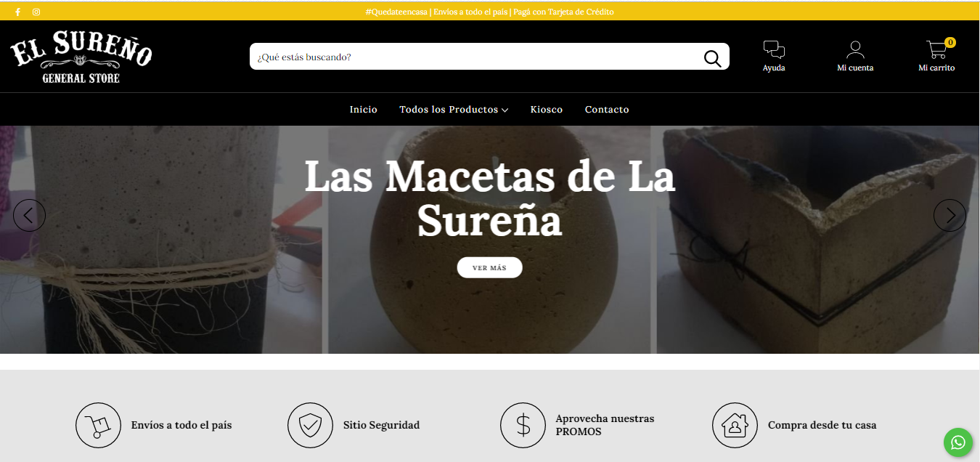Open the Kiosco menu item
The width and height of the screenshot is (980, 462).
click(x=547, y=110)
